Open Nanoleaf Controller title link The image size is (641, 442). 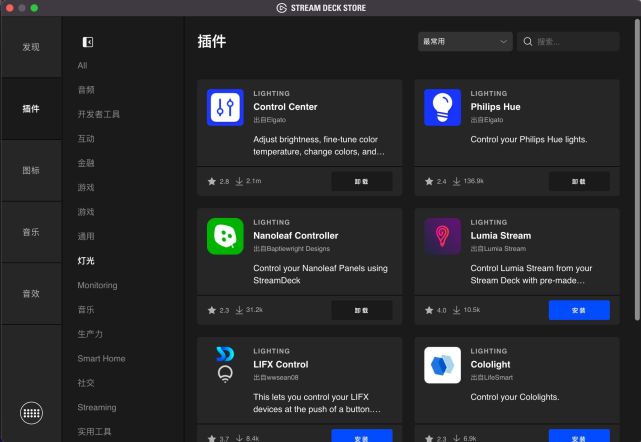(296, 236)
